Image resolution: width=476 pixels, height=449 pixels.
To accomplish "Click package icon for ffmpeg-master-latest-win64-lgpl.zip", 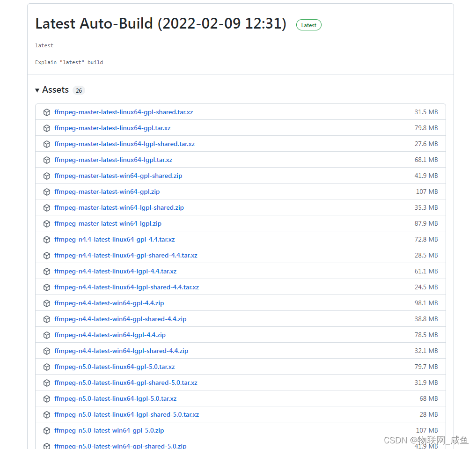I will pos(47,224).
